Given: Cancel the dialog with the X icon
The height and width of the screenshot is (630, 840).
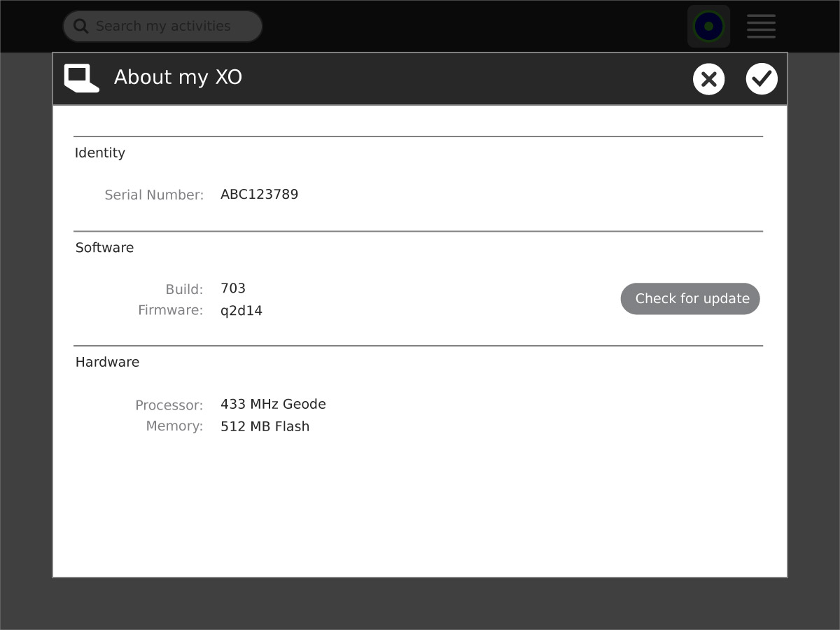Looking at the screenshot, I should coord(708,79).
